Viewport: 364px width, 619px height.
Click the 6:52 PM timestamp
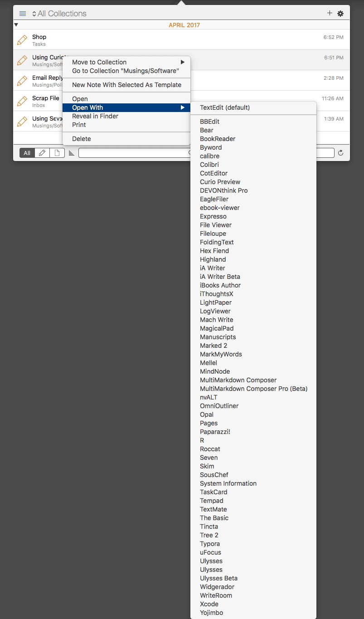click(x=334, y=37)
